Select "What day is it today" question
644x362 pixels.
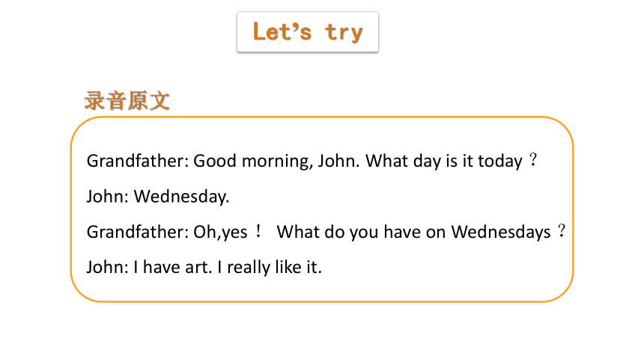444,161
